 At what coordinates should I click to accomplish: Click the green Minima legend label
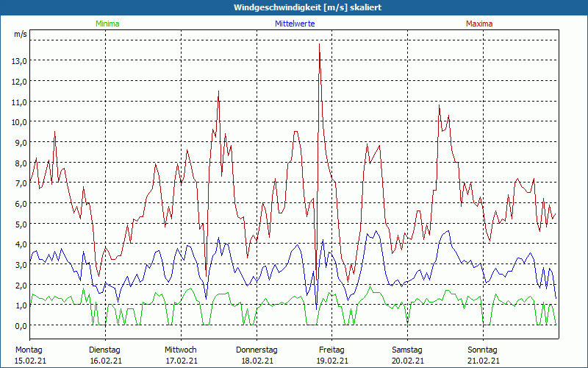[107, 24]
